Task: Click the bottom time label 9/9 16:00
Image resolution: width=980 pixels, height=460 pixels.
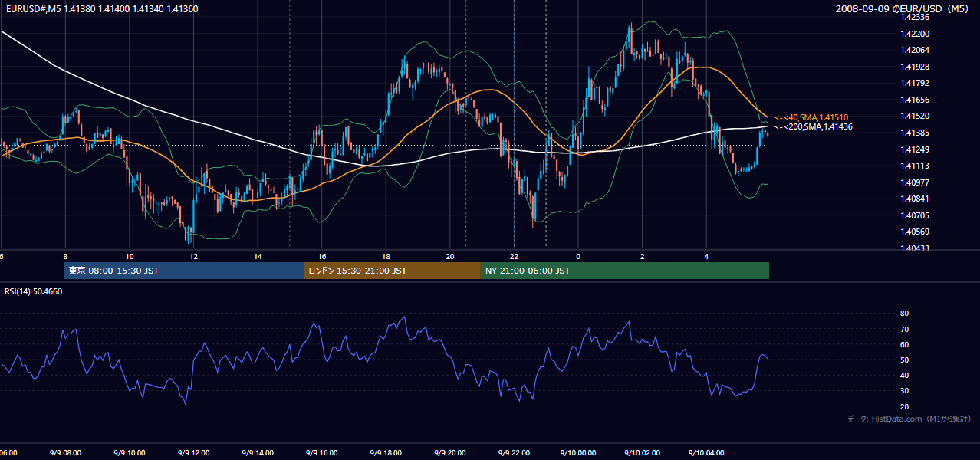Action: pos(321,453)
